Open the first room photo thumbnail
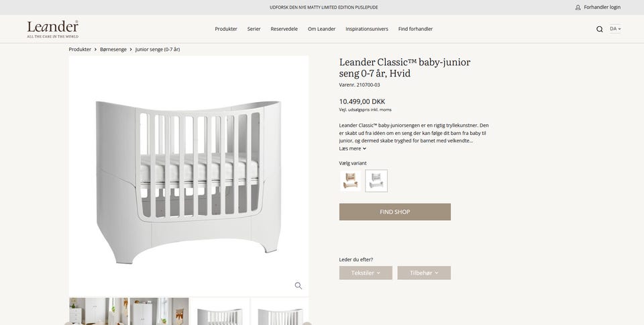 [x=99, y=311]
